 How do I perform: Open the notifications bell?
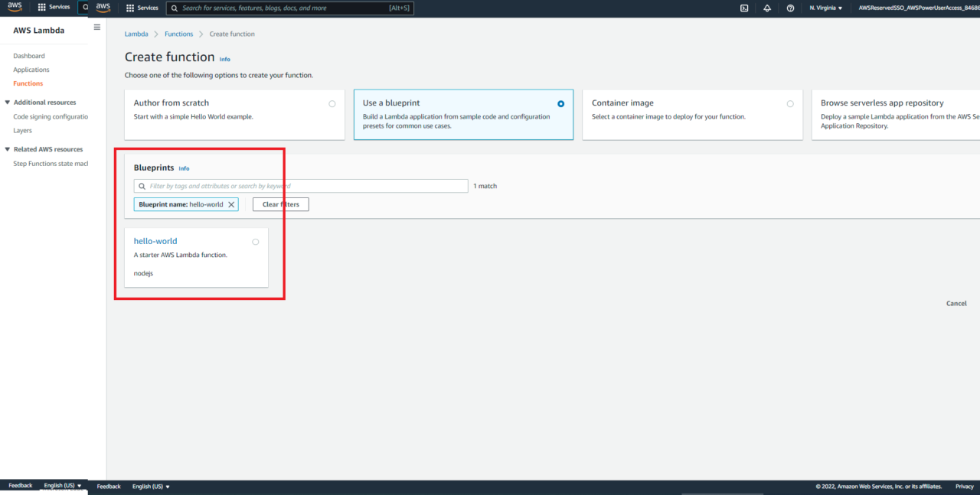(x=767, y=8)
